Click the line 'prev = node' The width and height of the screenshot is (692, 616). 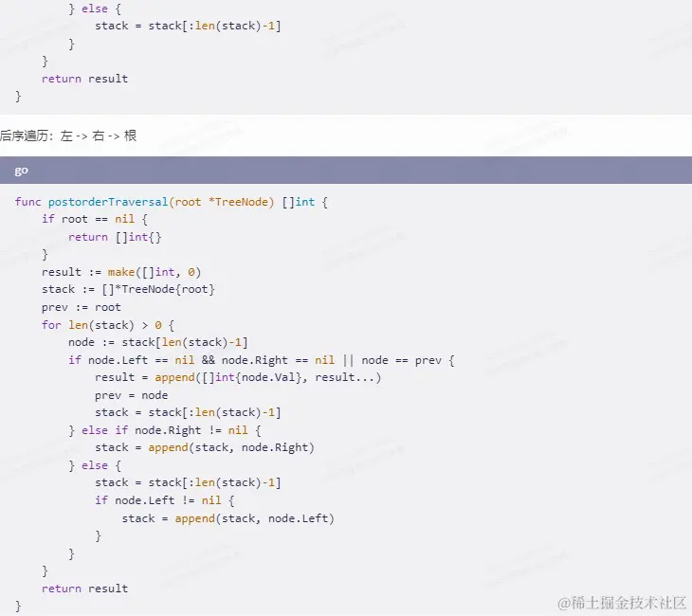132,395
